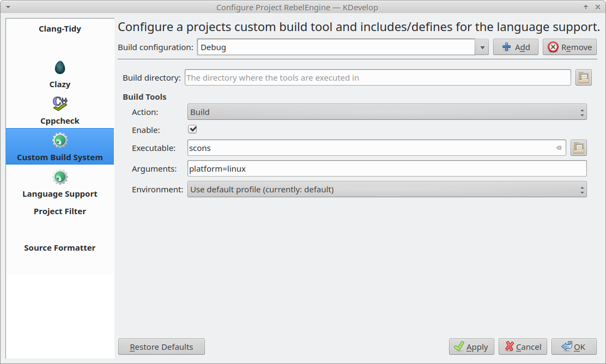Toggle the Enable build tool checkbox
Viewport: 606px width, 364px height.
point(192,129)
